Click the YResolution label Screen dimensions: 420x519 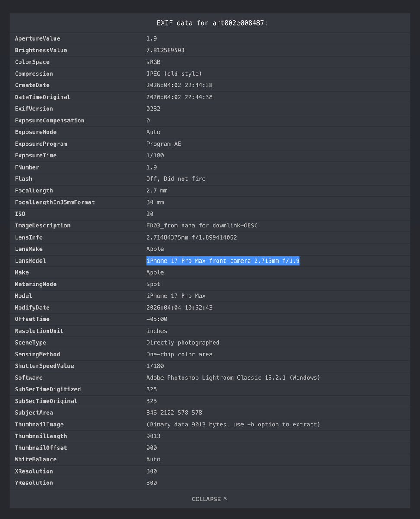[34, 483]
